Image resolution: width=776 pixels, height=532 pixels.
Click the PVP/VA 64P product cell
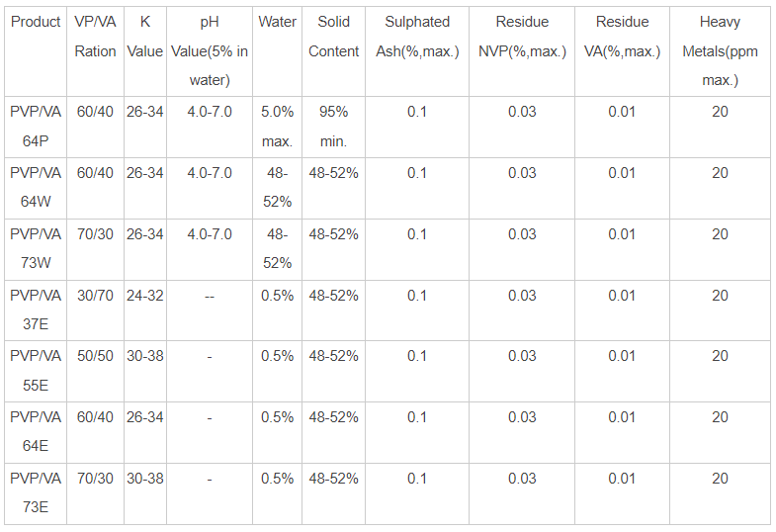click(x=36, y=127)
